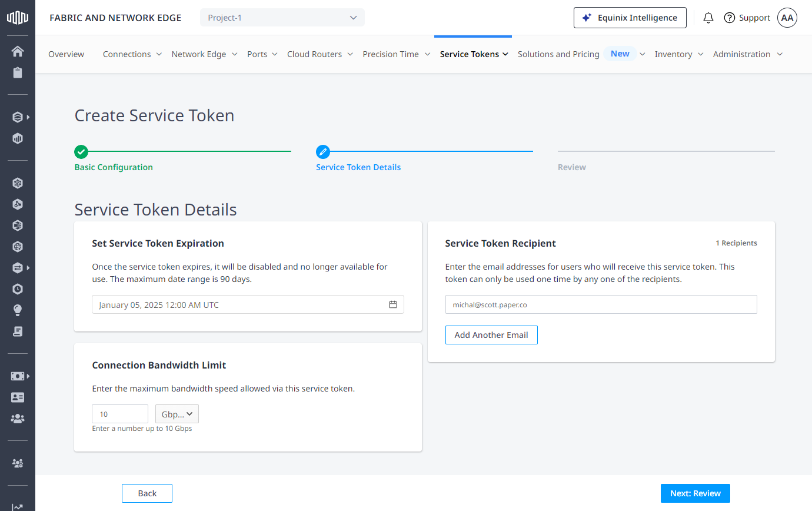
Task: Open Support help link
Action: click(x=747, y=18)
